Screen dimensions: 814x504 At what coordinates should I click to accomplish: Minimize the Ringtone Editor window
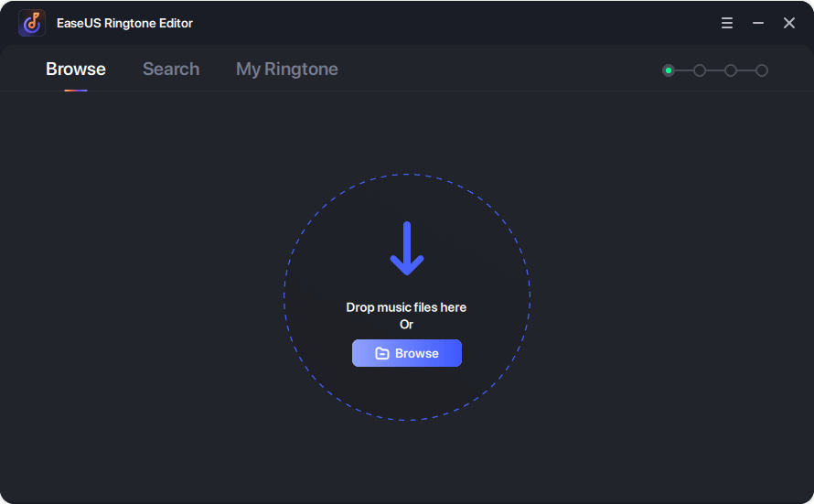(758, 23)
